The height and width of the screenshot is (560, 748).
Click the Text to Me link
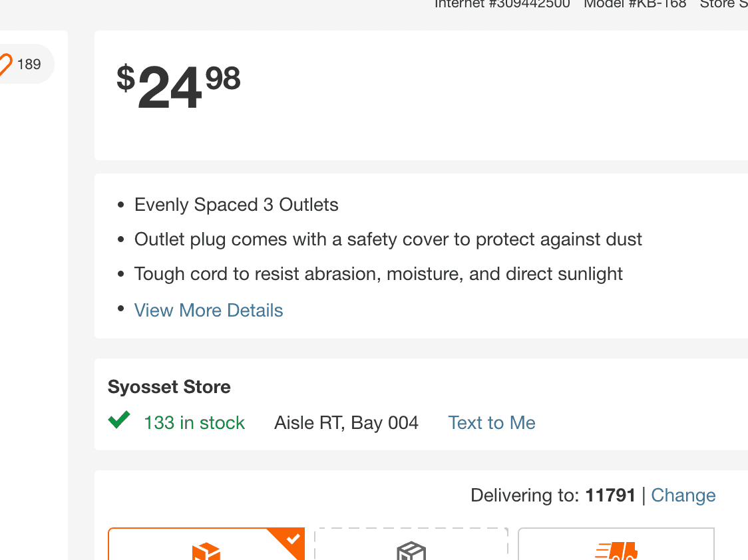[491, 423]
